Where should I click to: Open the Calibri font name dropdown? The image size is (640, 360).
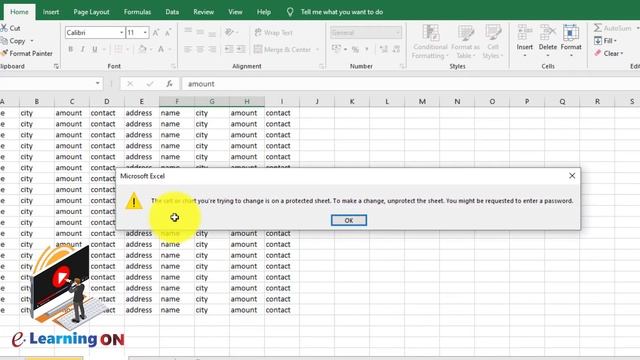point(121,33)
